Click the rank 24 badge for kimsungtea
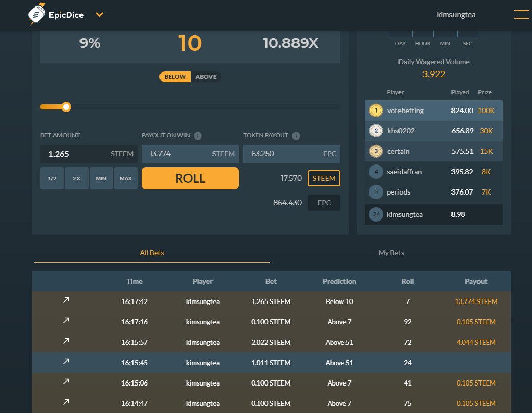 (376, 214)
